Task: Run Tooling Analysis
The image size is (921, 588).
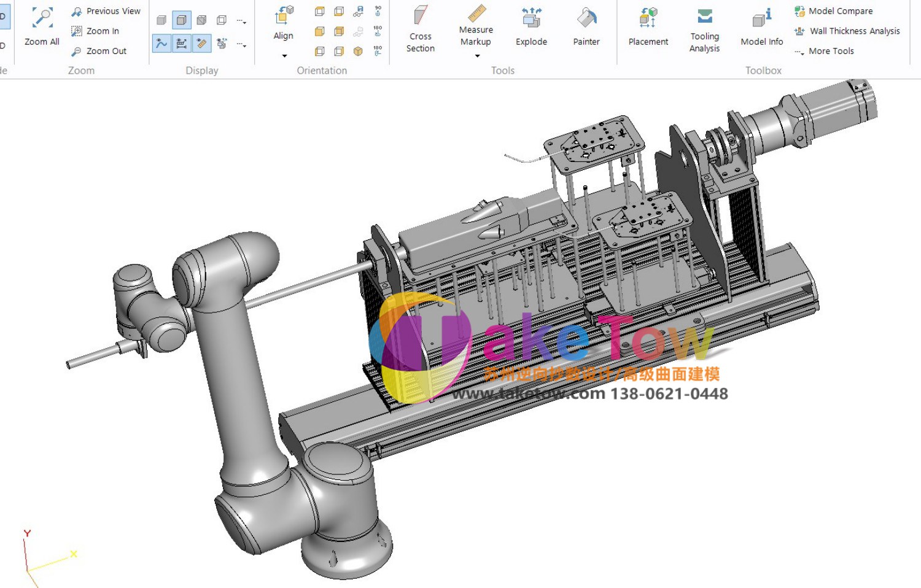Action: tap(704, 29)
